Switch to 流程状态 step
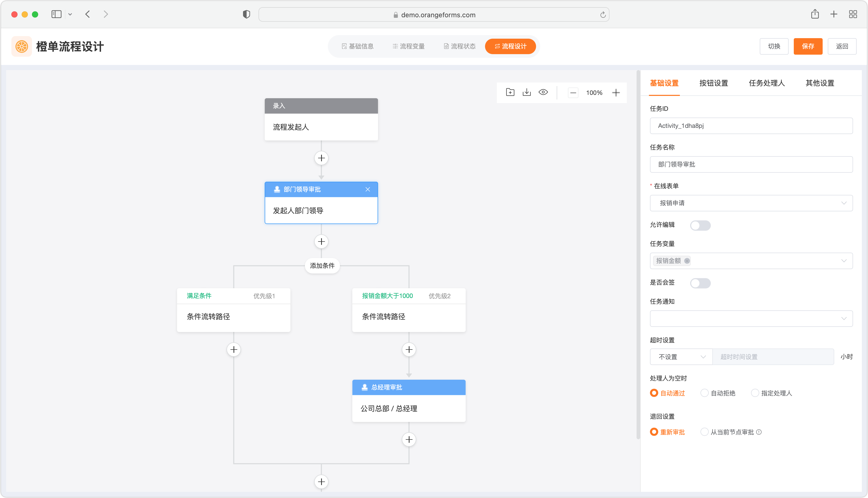This screenshot has width=868, height=498. point(460,46)
